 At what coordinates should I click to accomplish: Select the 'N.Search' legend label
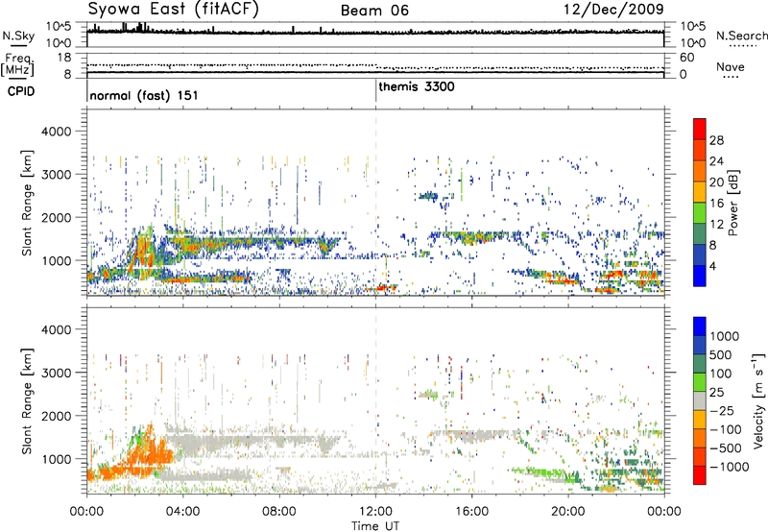click(741, 36)
